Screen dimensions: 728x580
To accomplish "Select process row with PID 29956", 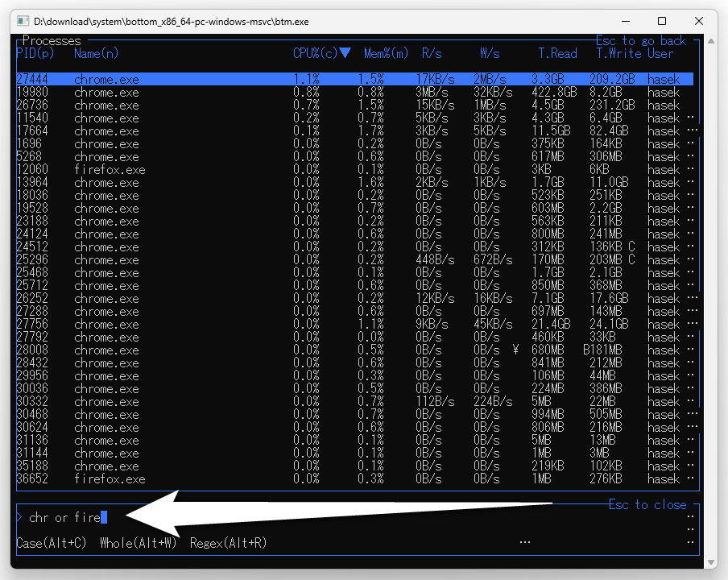I will (x=354, y=375).
